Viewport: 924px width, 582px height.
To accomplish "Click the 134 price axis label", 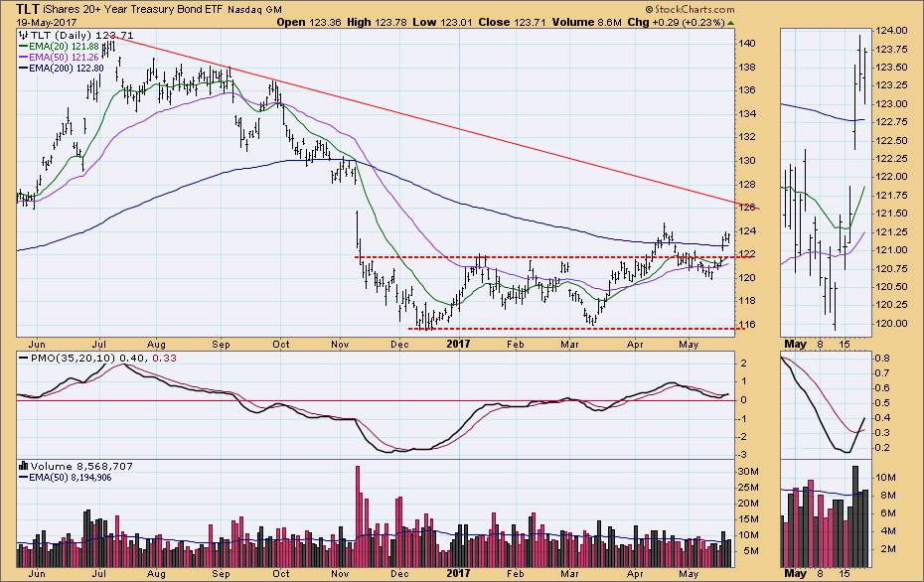I will [x=747, y=113].
